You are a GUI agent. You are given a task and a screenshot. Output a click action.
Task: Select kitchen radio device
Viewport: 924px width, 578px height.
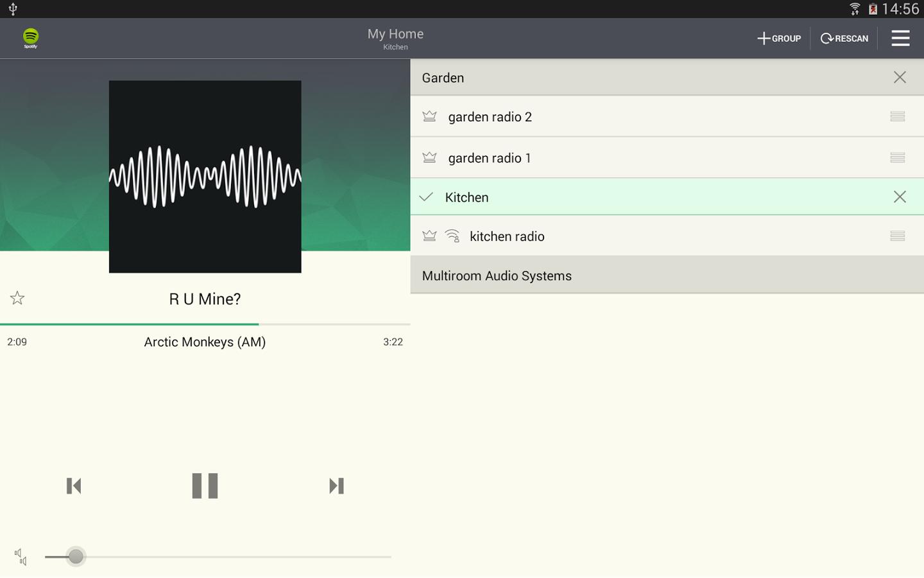667,236
